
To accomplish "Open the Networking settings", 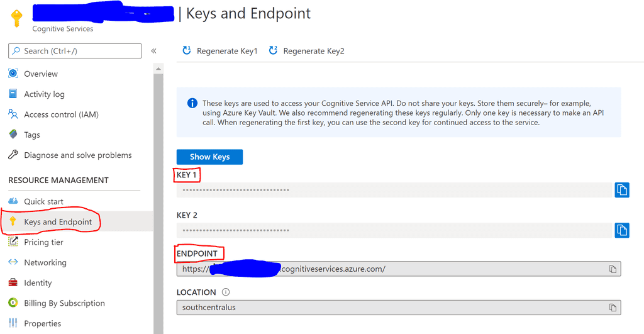I will point(45,262).
